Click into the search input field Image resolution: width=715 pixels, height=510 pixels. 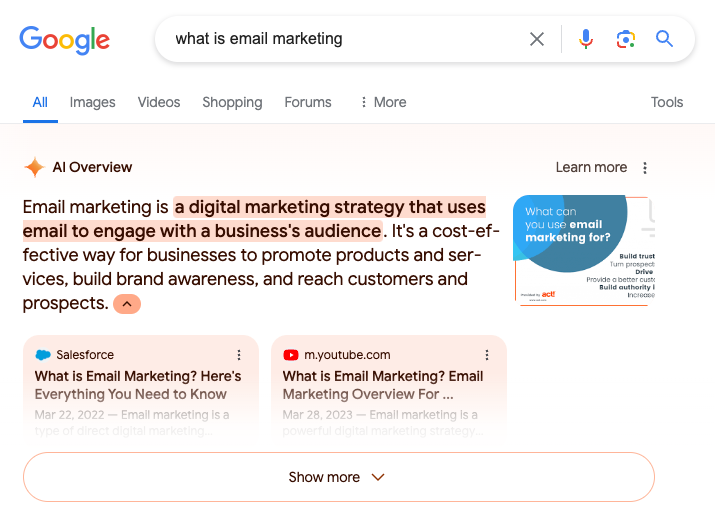click(x=340, y=39)
